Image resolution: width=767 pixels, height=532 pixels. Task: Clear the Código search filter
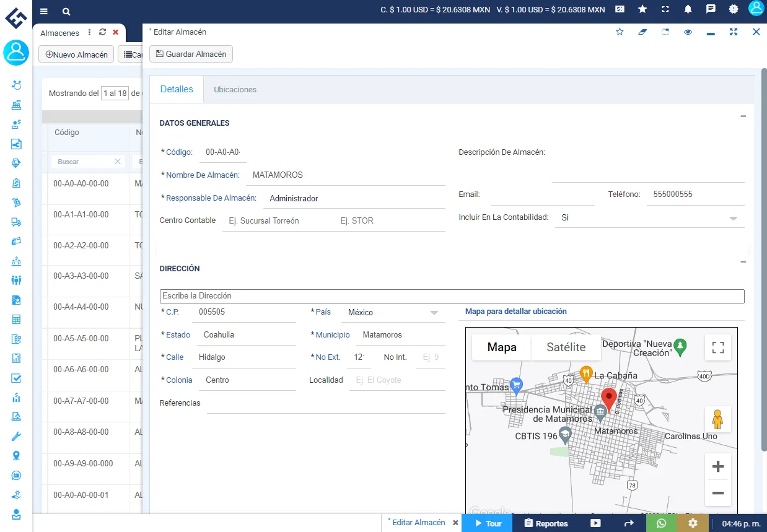pyautogui.click(x=118, y=162)
